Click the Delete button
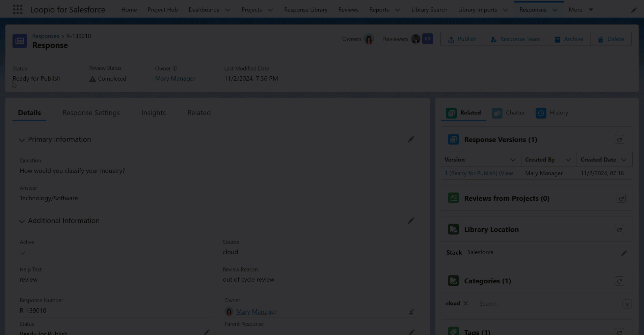This screenshot has width=644, height=335. [x=611, y=39]
